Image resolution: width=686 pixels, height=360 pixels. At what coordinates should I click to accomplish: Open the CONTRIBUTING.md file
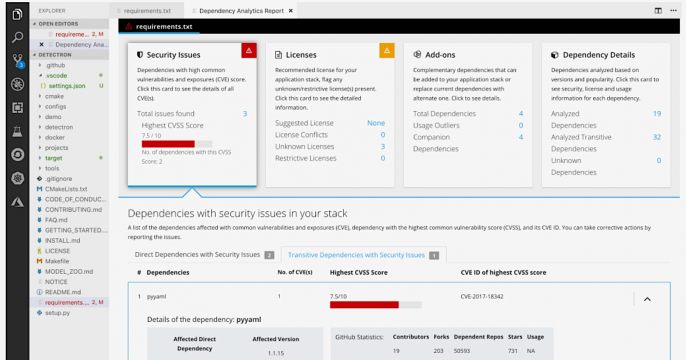(x=74, y=210)
